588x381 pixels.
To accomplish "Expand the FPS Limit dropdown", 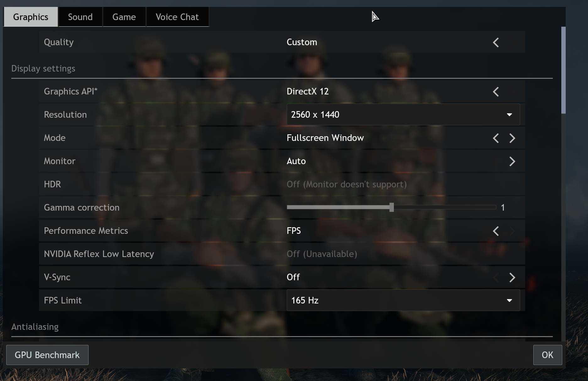I will pyautogui.click(x=403, y=300).
